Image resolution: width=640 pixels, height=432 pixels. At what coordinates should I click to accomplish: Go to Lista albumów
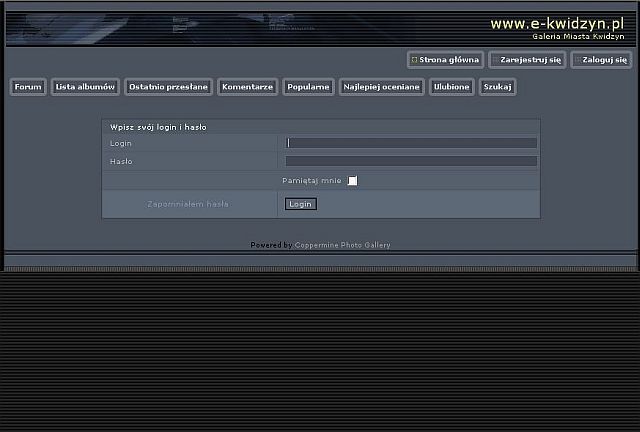[85, 87]
